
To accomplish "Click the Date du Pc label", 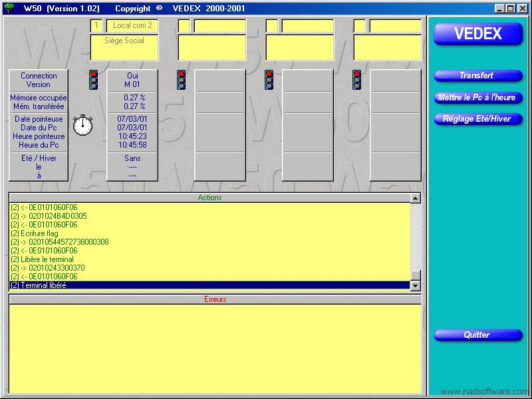I will click(x=39, y=128).
